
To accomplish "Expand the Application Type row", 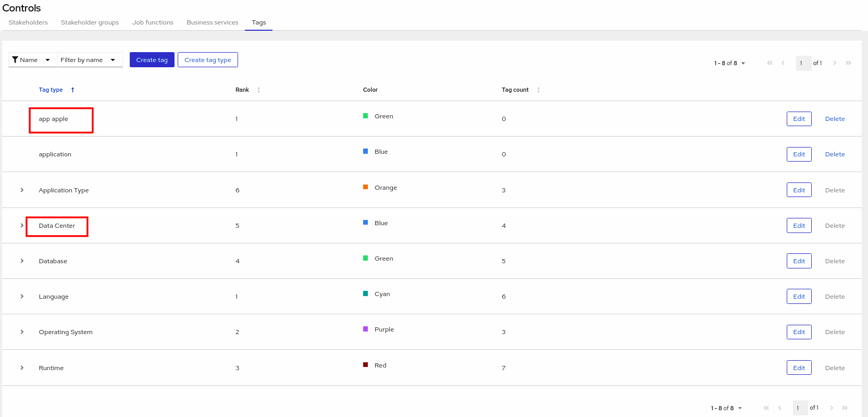I will 22,190.
